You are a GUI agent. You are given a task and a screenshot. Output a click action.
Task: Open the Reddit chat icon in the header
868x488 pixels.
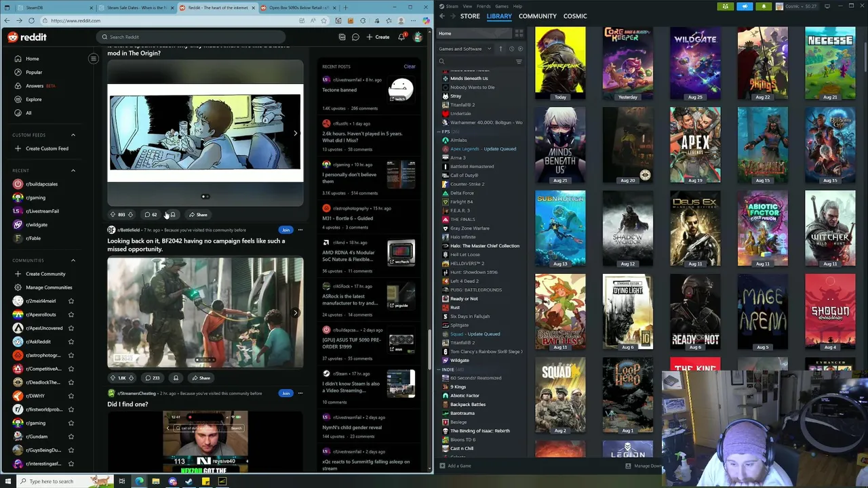[x=355, y=37]
